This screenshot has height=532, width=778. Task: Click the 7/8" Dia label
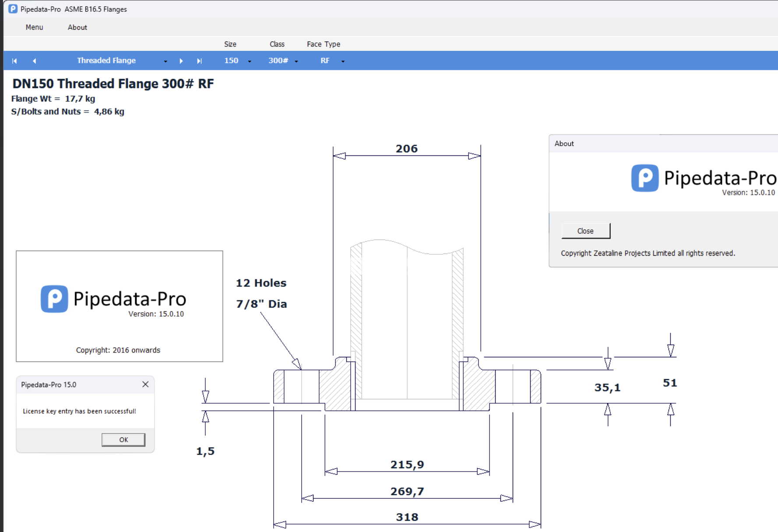point(261,304)
